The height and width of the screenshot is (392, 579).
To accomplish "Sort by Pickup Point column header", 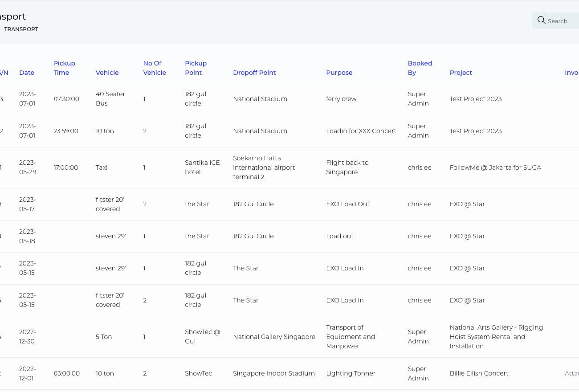I will [196, 68].
